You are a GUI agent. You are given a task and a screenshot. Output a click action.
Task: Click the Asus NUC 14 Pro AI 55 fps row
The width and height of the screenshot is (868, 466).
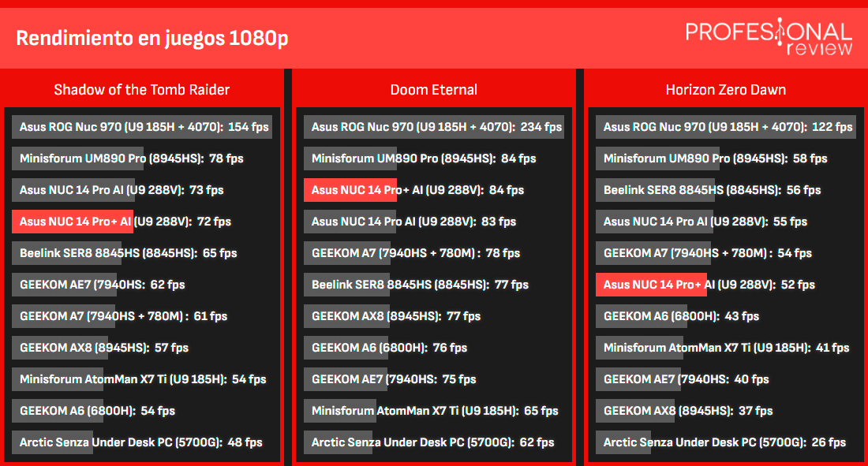click(726, 222)
